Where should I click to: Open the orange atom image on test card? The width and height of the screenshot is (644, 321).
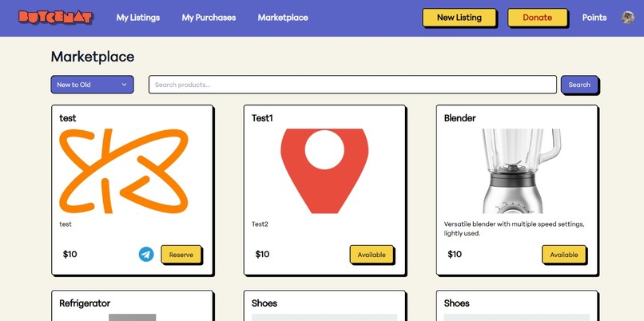(124, 171)
